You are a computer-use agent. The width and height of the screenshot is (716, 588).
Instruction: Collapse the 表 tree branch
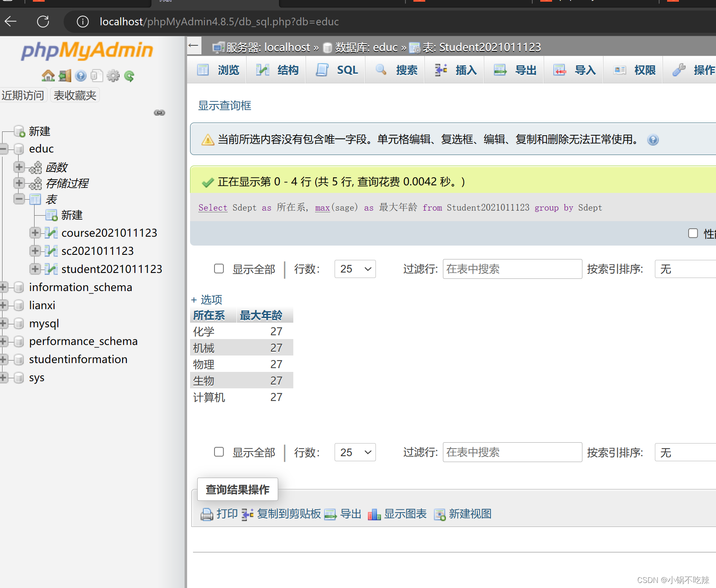19,199
